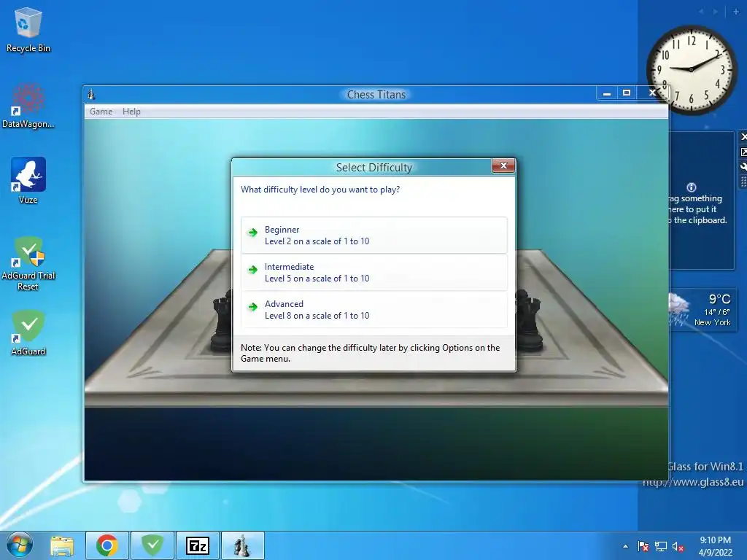Minimize the Chess Titans window
This screenshot has width=747, height=560.
coord(606,93)
